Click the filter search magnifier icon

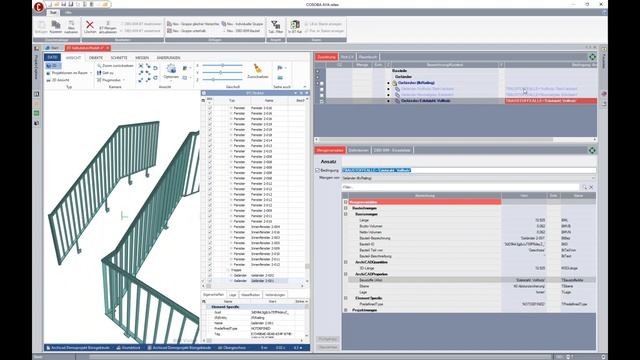pos(584,187)
